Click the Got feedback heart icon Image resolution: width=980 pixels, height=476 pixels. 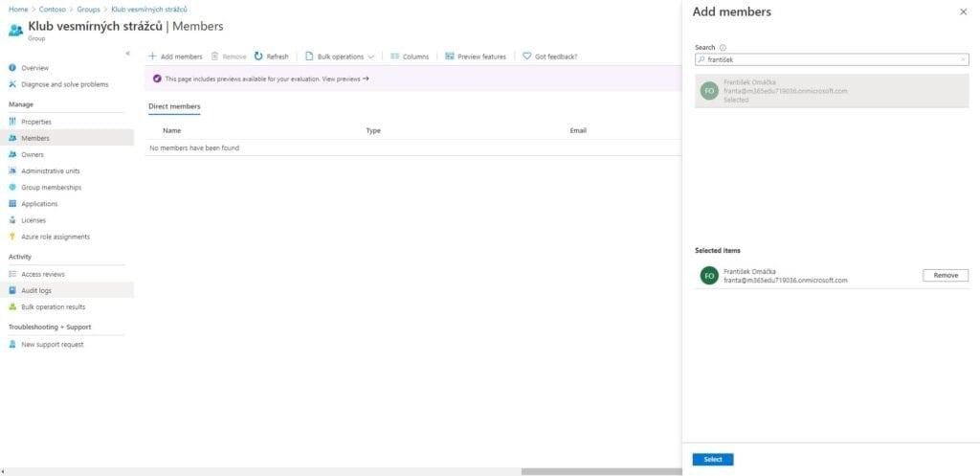(527, 57)
